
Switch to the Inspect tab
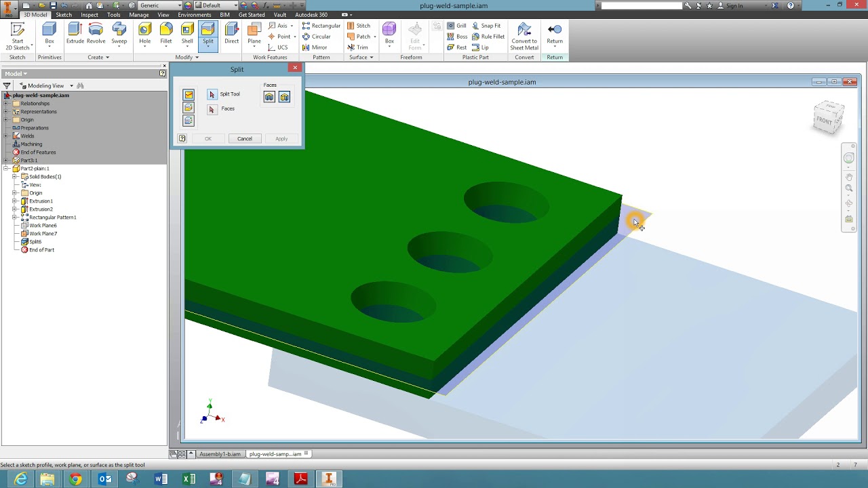90,15
